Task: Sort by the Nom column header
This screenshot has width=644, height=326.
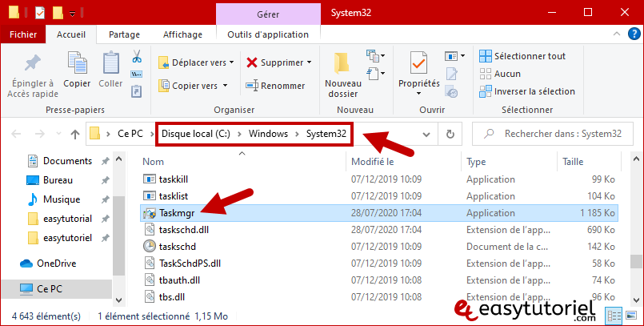Action: (x=153, y=162)
